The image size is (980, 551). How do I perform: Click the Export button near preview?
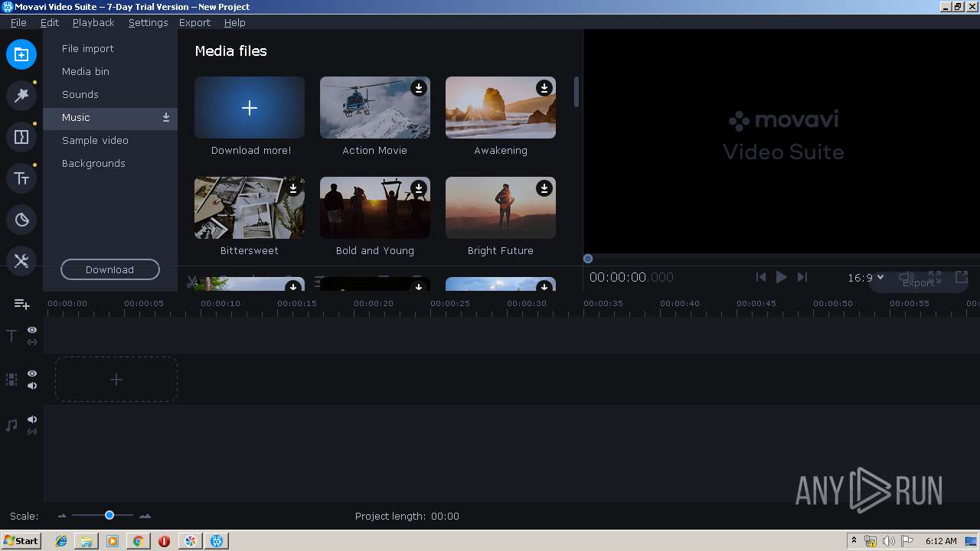click(918, 283)
